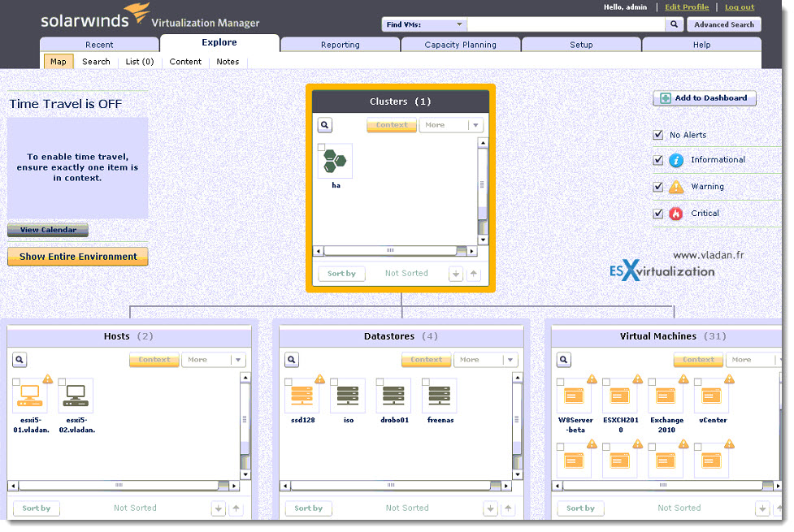Image resolution: width=794 pixels, height=532 pixels.
Task: Click the Add to Dashboard button
Action: click(705, 98)
